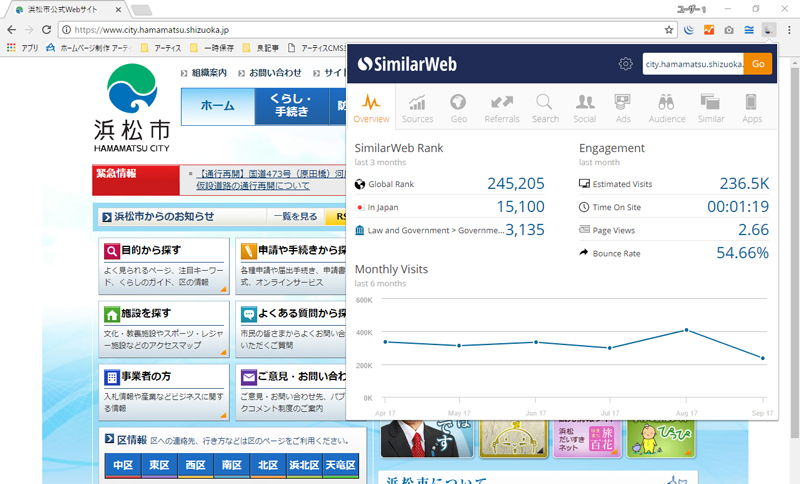This screenshot has width=800, height=484.
Task: Open 良記事 bookmark folder
Action: coord(261,48)
